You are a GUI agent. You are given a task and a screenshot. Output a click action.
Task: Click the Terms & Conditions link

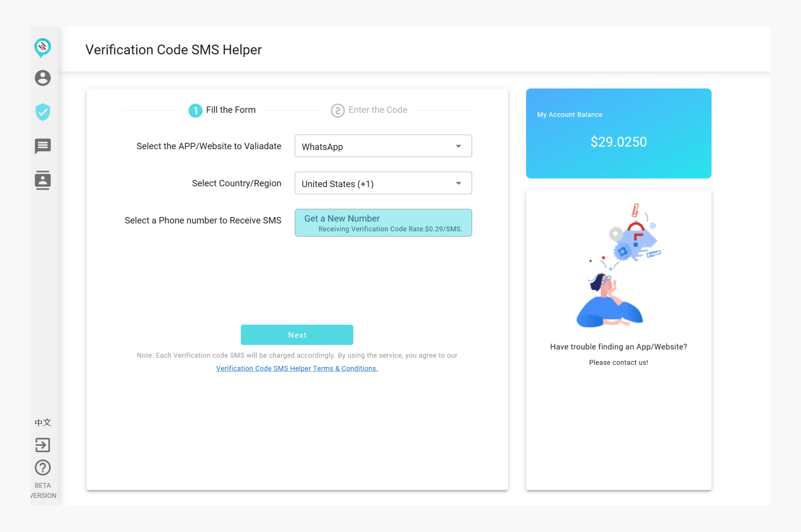click(x=297, y=367)
